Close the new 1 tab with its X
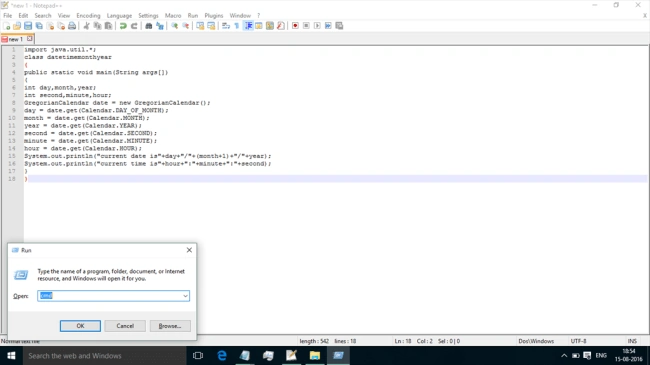This screenshot has height=365, width=650. [x=29, y=39]
